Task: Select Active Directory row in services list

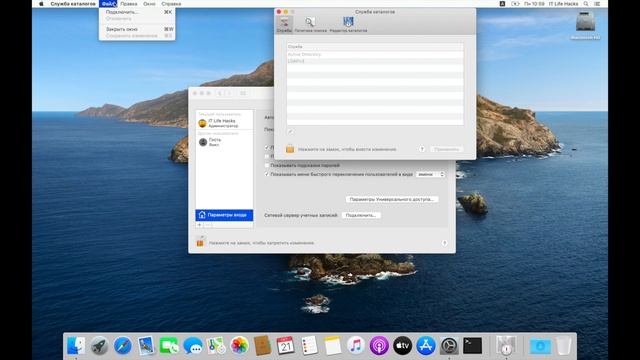Action: tap(375, 54)
